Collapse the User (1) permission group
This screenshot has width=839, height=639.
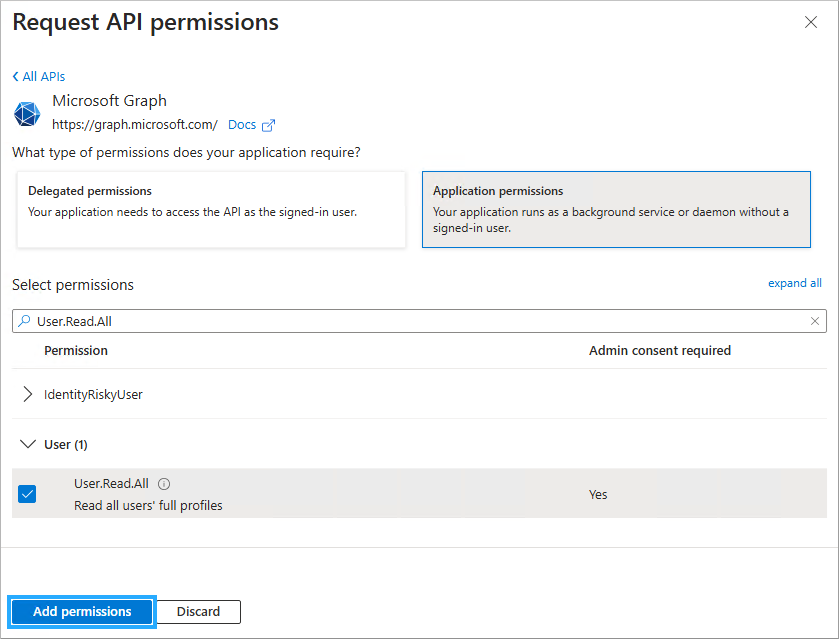point(27,444)
